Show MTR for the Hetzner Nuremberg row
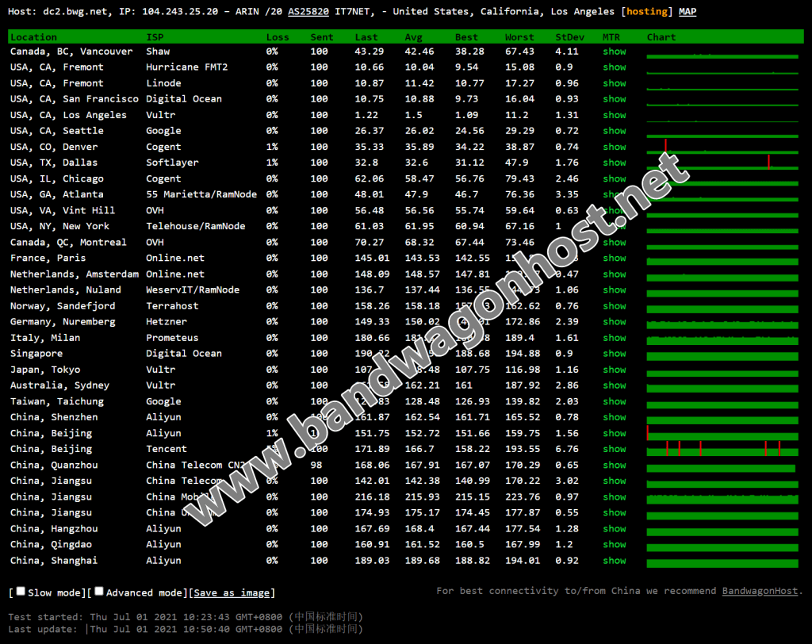The width and height of the screenshot is (812, 644). pos(615,322)
